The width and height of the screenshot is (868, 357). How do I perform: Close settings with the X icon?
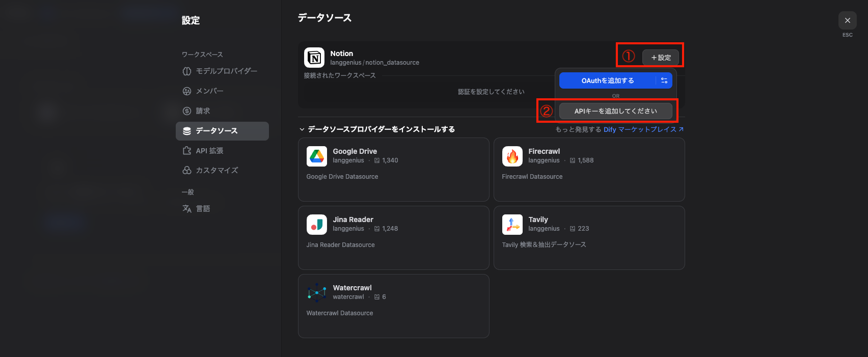[847, 20]
